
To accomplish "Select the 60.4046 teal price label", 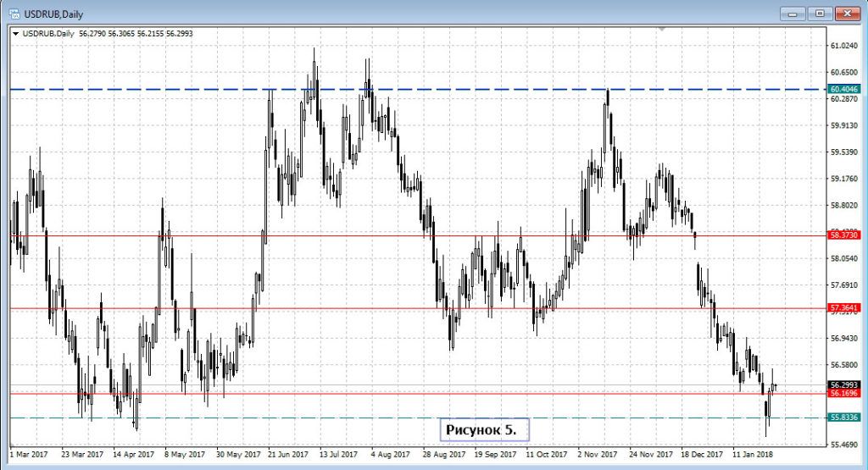I will (x=846, y=89).
